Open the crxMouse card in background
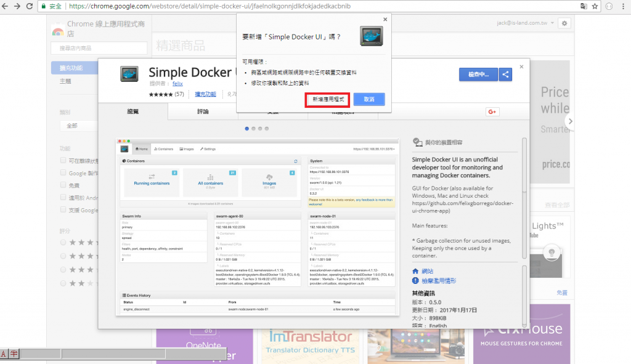Image resolution: width=631 pixels, height=364 pixels. (x=521, y=334)
